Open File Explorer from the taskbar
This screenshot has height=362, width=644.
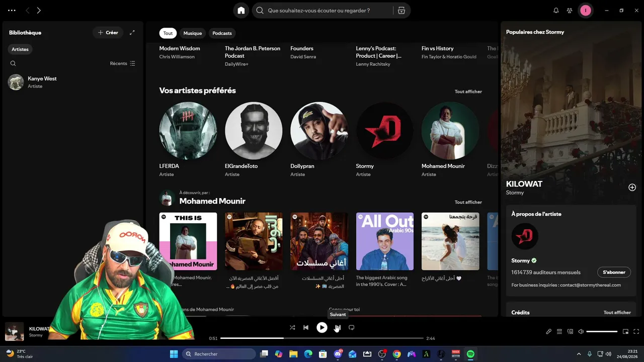(293, 354)
